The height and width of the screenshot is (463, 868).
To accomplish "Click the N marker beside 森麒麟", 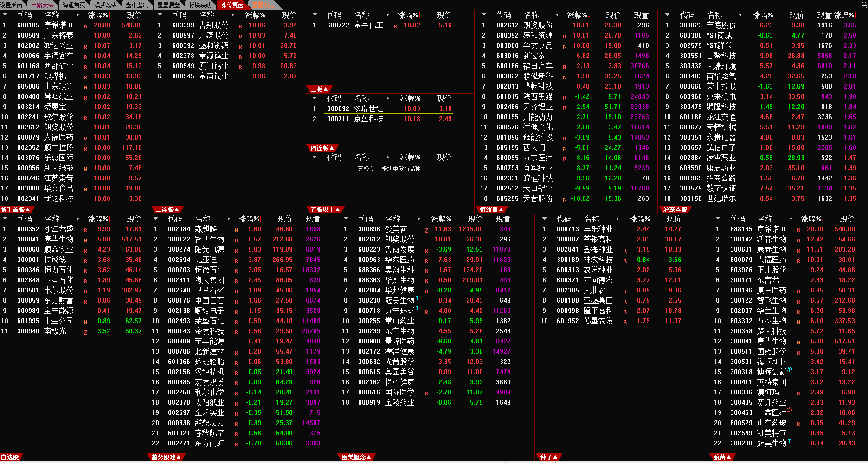I will click(236, 230).
